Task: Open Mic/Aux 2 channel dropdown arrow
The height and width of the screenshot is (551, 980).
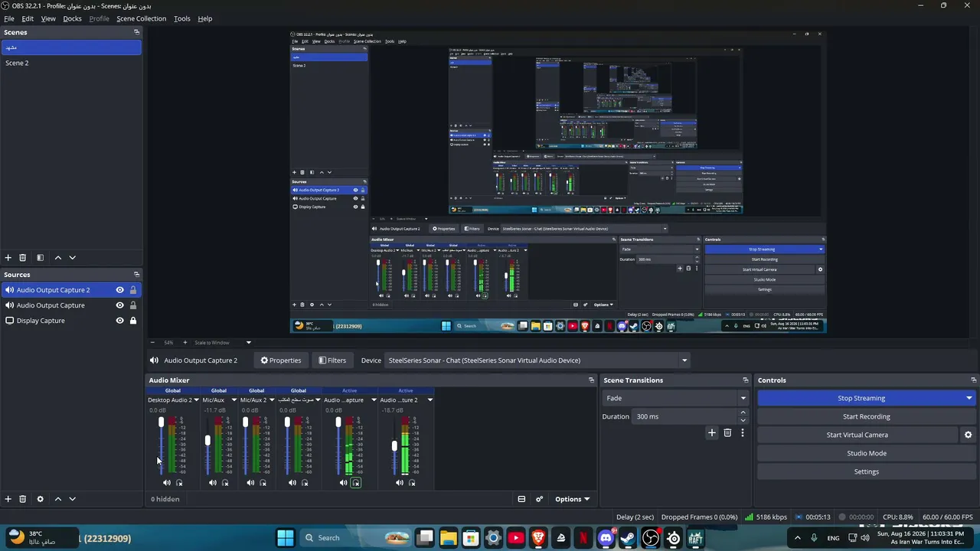Action: (272, 400)
